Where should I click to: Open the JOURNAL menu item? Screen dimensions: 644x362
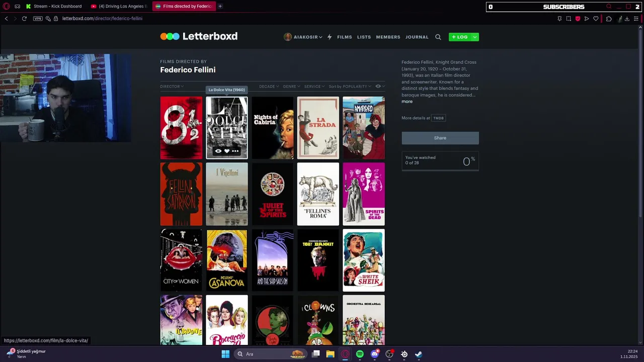(x=417, y=37)
